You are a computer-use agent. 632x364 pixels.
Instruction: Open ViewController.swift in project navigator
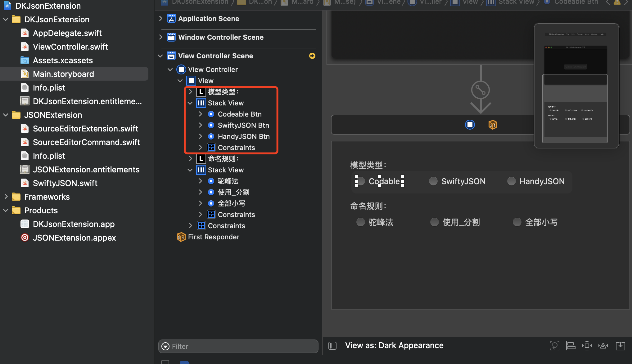coord(70,47)
